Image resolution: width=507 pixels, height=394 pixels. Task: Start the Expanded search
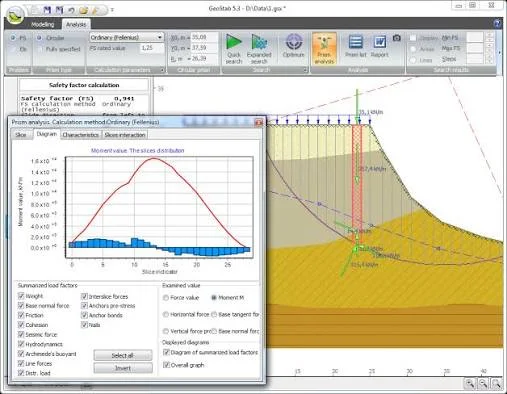259,49
